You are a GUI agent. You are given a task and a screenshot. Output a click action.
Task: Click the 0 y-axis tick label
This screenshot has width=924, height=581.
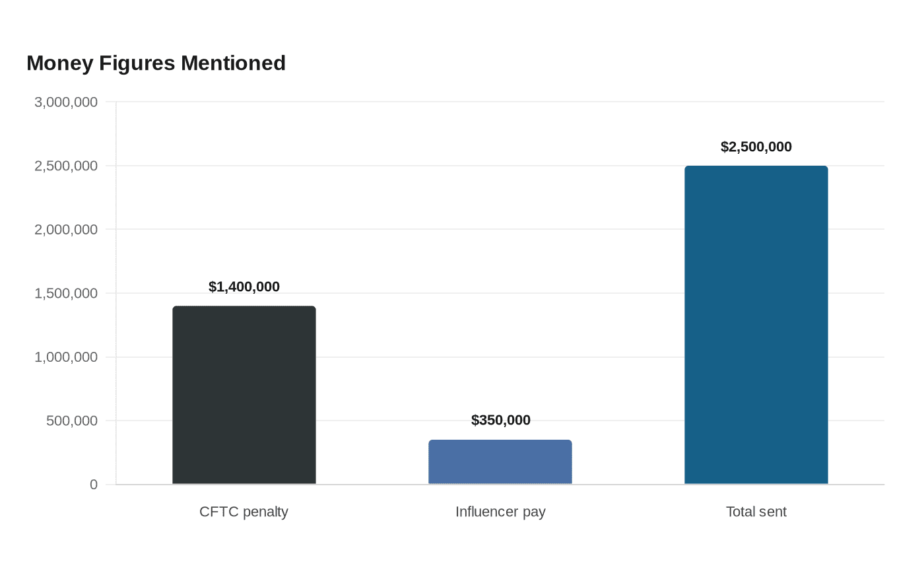pos(94,485)
